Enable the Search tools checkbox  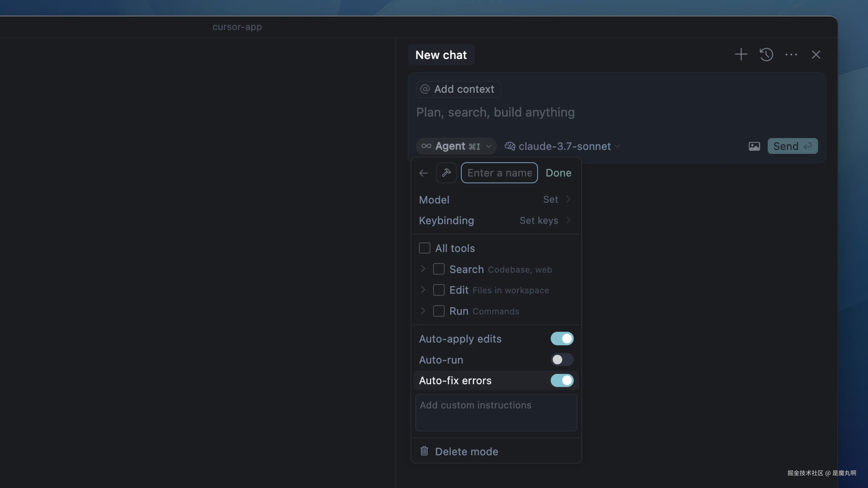click(438, 269)
